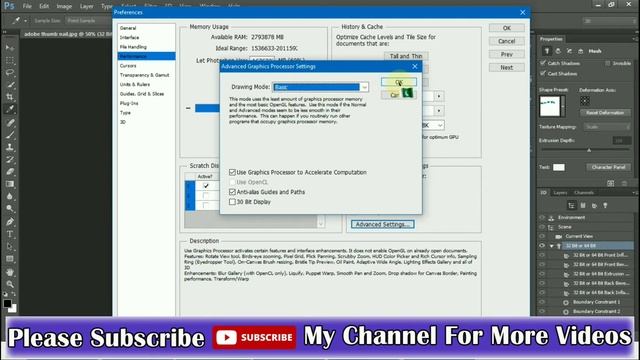Check the Invisible option in Properties
640x360 pixels.
pyautogui.click(x=608, y=63)
